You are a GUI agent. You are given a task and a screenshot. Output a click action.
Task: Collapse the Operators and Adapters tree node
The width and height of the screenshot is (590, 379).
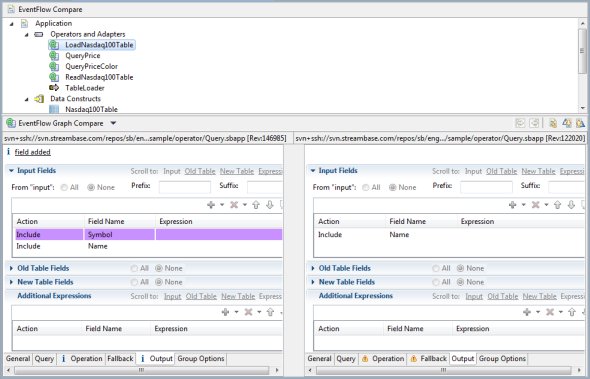(26, 35)
